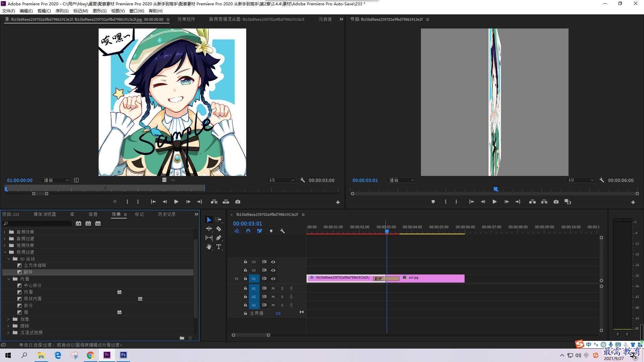Collapse the 3D 运动 folder
Screen dimensions: 644x362
9,259
